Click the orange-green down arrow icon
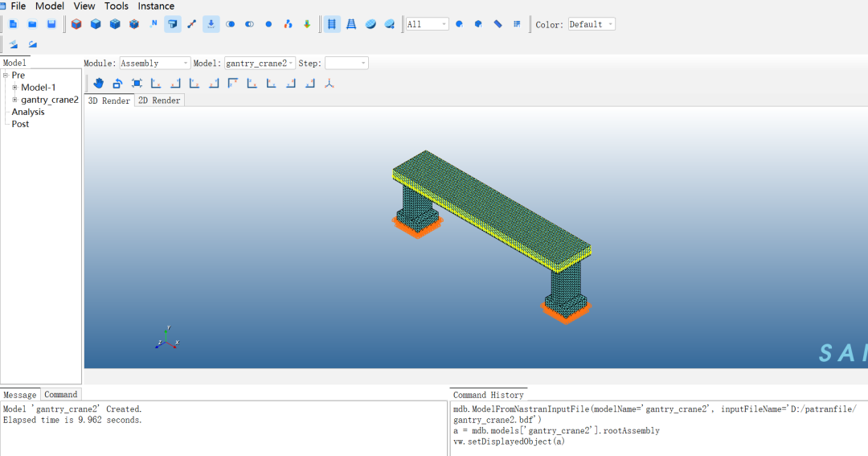Viewport: 868px width, 456px height. [x=307, y=24]
